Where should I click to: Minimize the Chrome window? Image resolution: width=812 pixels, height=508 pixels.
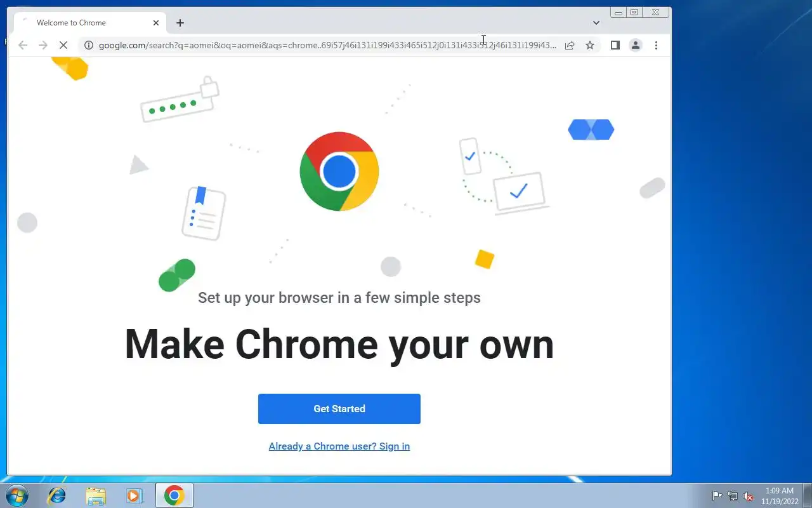619,12
